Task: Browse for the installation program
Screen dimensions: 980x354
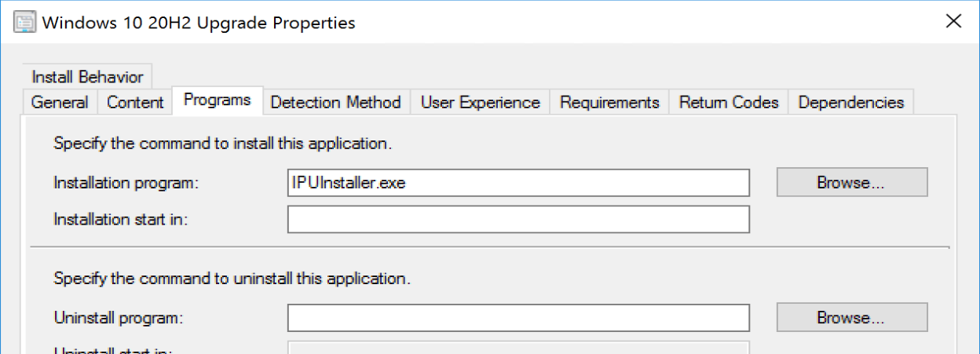Action: tap(851, 183)
